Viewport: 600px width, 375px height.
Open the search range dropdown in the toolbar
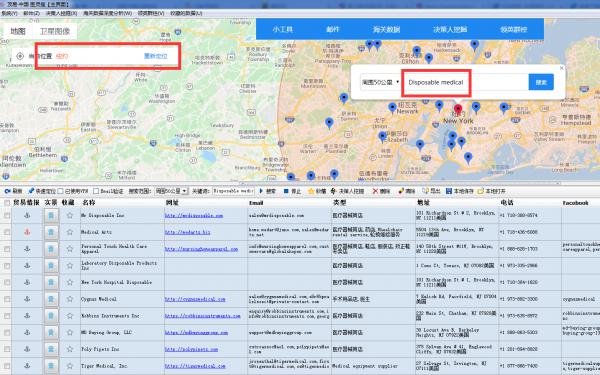pyautogui.click(x=171, y=191)
